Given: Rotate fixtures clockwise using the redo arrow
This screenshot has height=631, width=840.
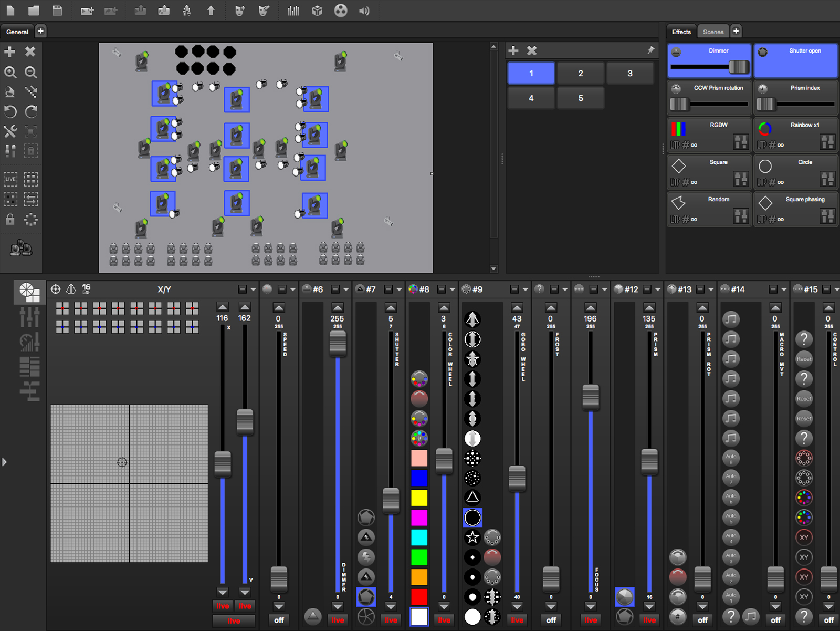Looking at the screenshot, I should (x=31, y=111).
